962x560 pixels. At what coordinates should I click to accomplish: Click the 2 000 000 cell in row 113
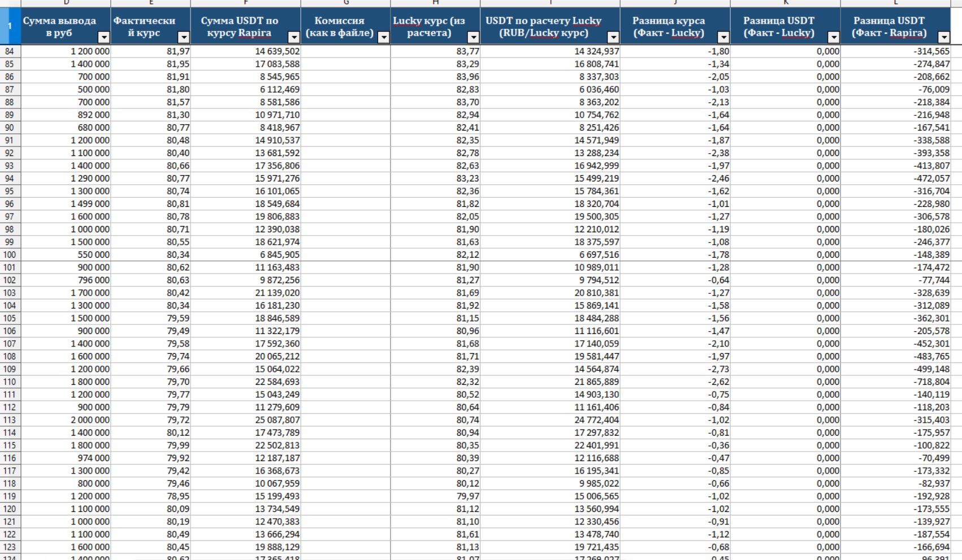pyautogui.click(x=66, y=420)
